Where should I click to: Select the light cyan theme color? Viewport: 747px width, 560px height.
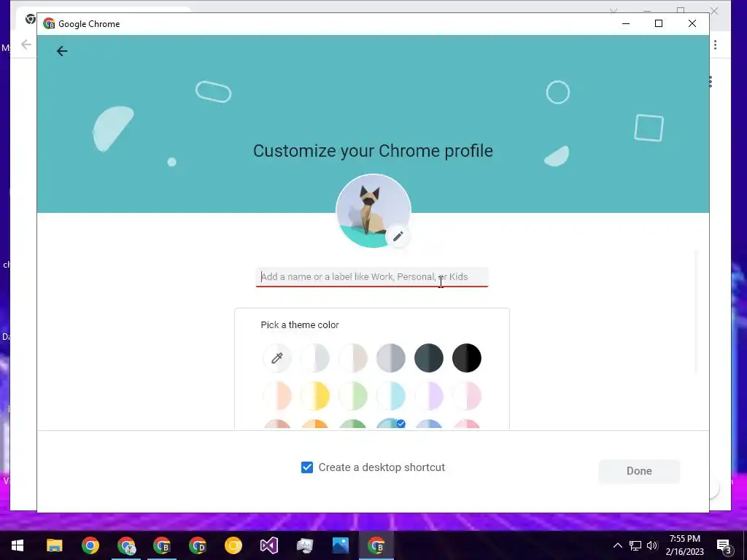point(391,396)
